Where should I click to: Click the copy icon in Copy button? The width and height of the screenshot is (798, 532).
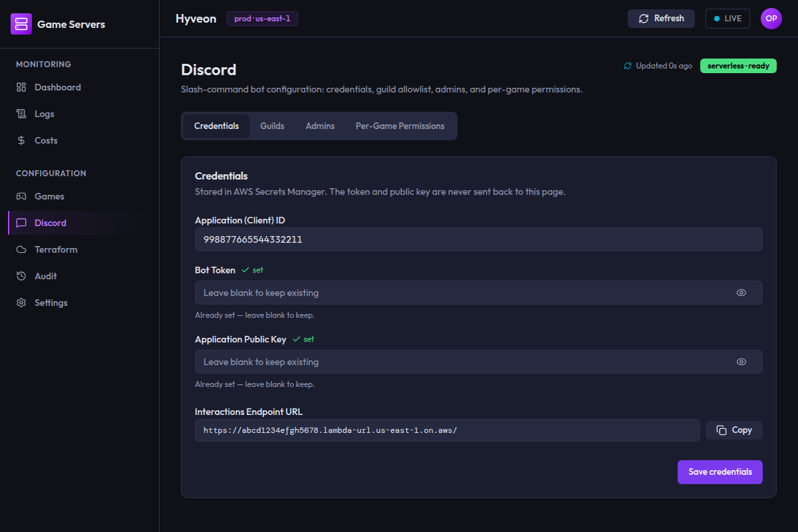pos(722,430)
